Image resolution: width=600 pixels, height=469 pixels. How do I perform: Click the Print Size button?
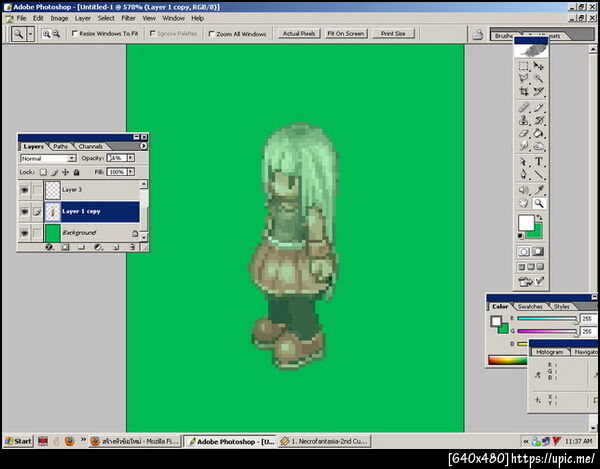393,34
